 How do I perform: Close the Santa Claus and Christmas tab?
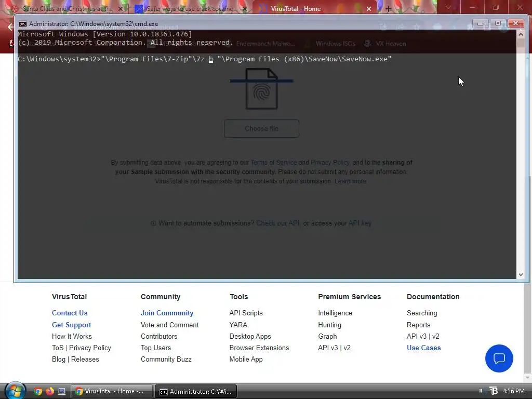click(x=121, y=9)
